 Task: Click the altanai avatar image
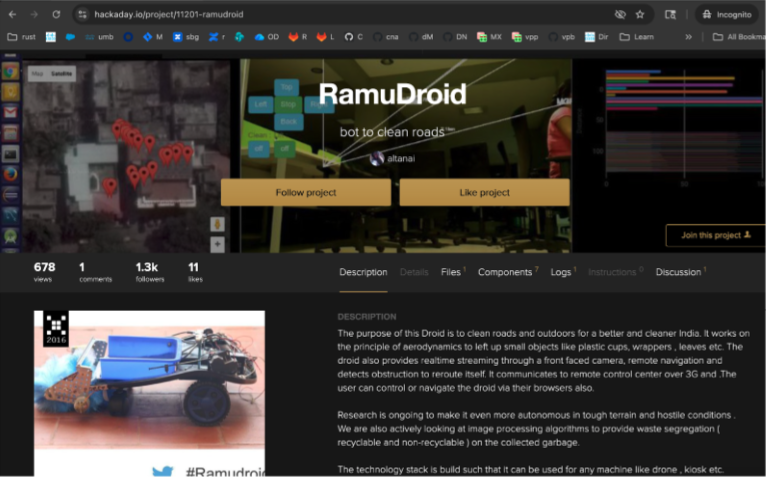(377, 158)
